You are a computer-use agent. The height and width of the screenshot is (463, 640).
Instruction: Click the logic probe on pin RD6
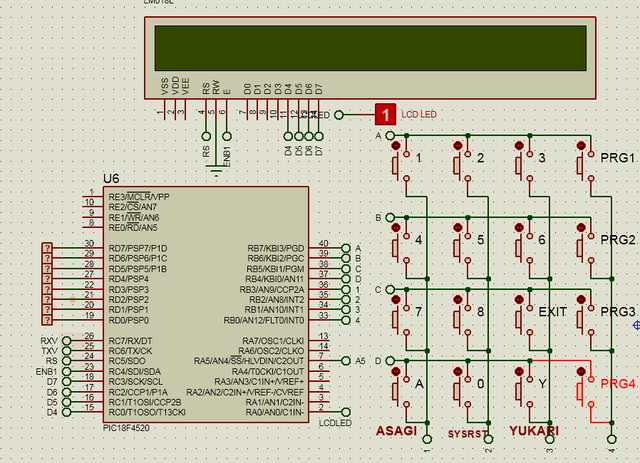pos(47,258)
